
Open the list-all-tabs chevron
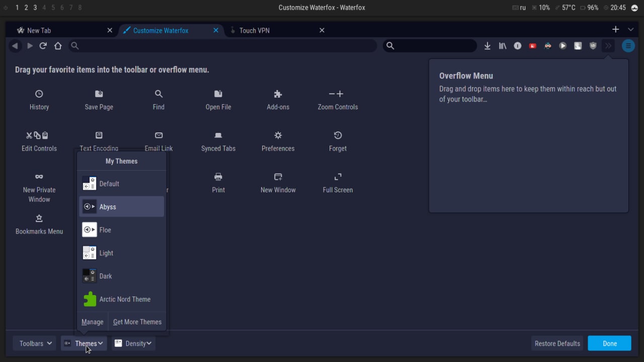(x=630, y=30)
